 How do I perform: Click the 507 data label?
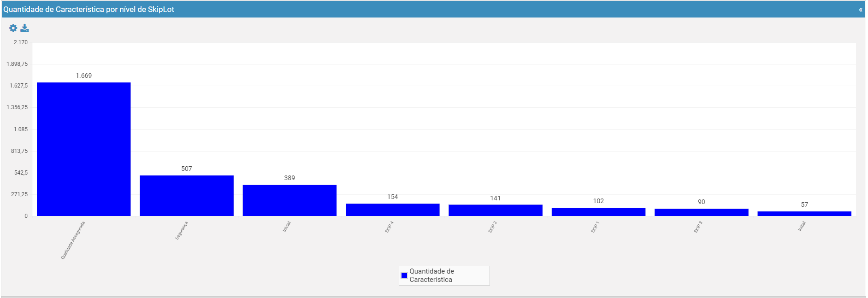point(187,169)
